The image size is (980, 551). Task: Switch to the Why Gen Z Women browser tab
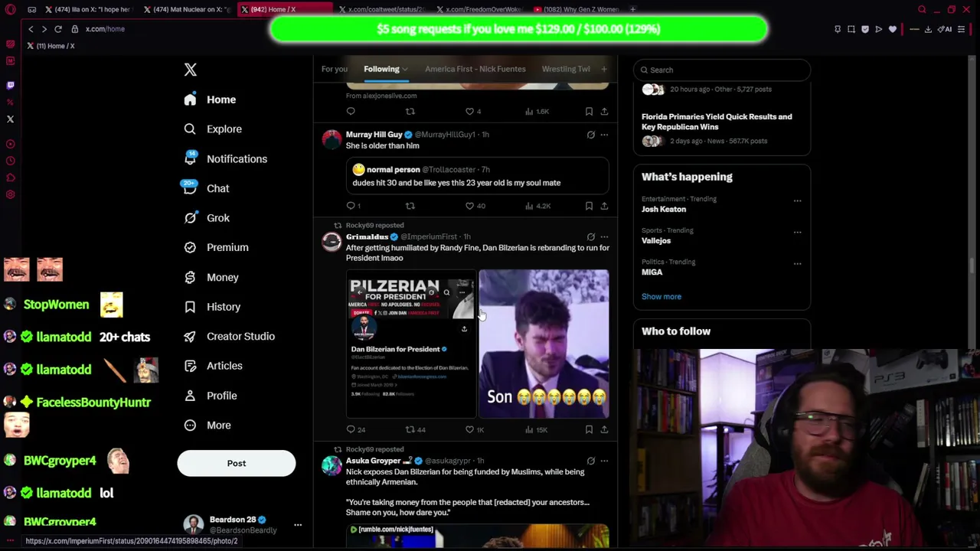578,10
